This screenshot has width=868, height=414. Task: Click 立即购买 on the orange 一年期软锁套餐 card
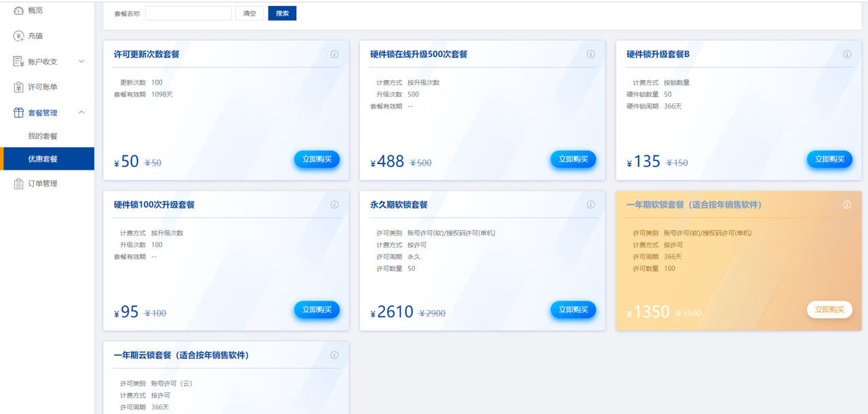pos(829,309)
